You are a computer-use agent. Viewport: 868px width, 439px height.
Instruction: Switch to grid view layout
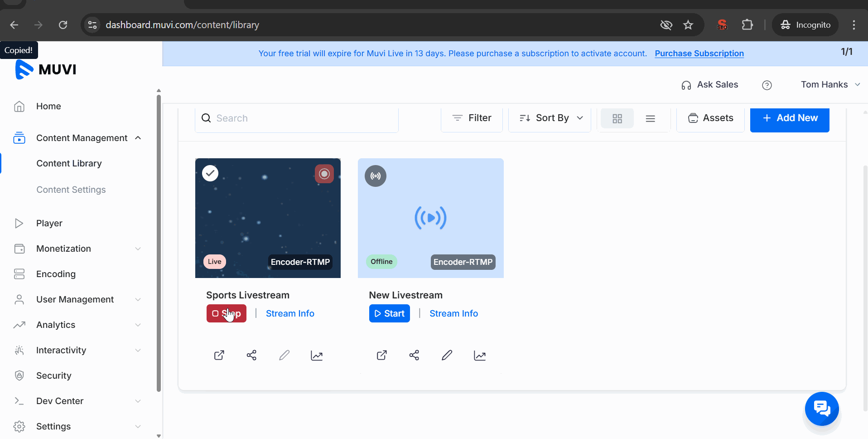pyautogui.click(x=617, y=118)
